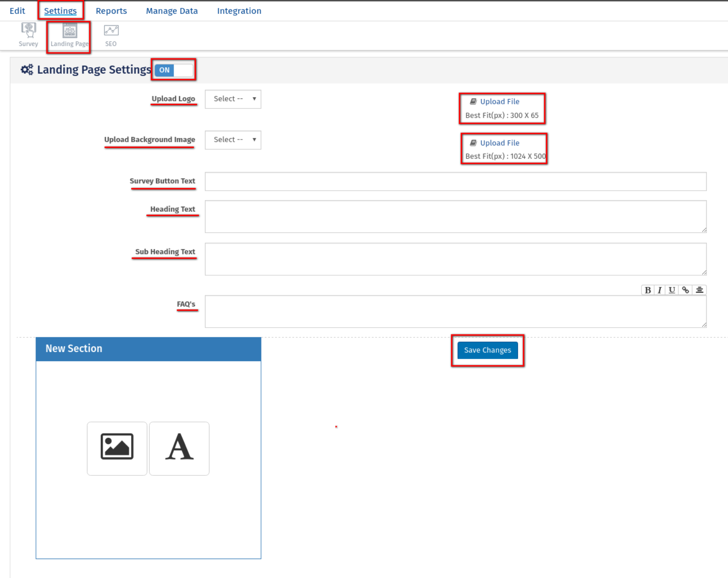Click the gears icon beside Landing Page Settings

tap(27, 70)
